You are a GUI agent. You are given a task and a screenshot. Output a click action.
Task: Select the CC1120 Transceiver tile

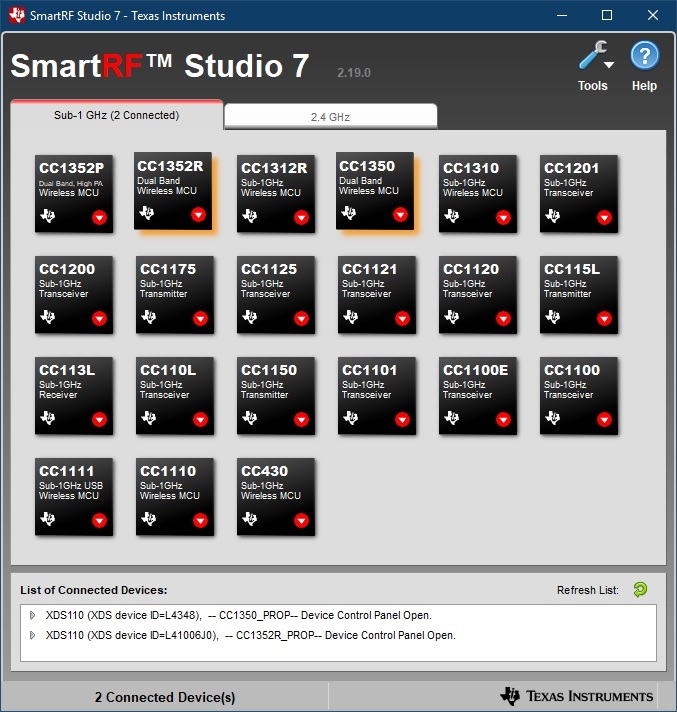(478, 295)
